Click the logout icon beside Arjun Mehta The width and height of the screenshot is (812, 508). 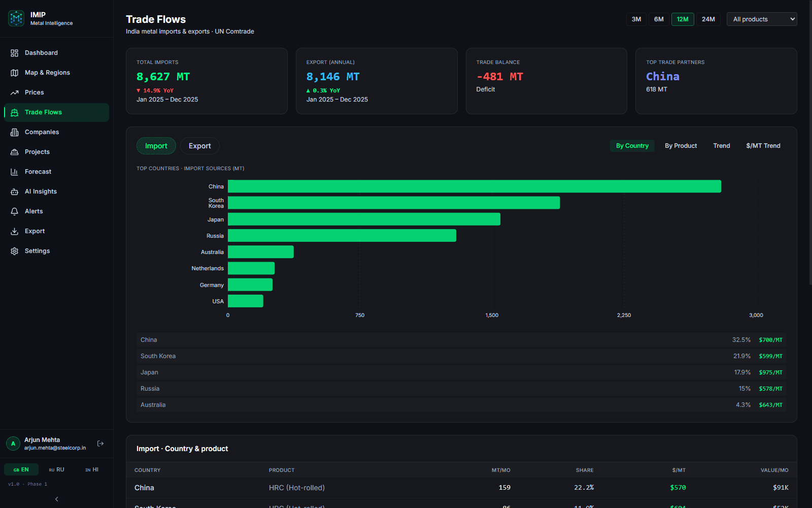pos(100,443)
